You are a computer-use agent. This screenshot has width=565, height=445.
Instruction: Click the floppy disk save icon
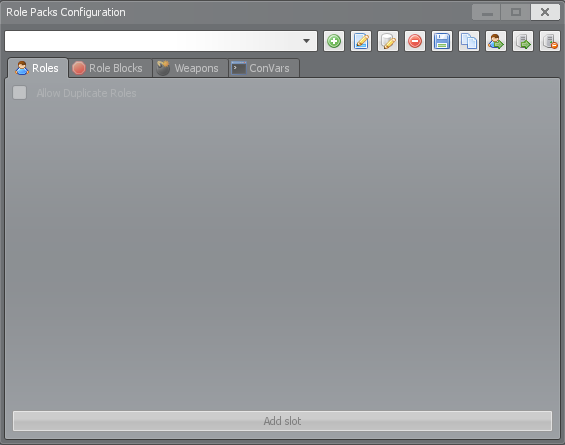click(442, 41)
